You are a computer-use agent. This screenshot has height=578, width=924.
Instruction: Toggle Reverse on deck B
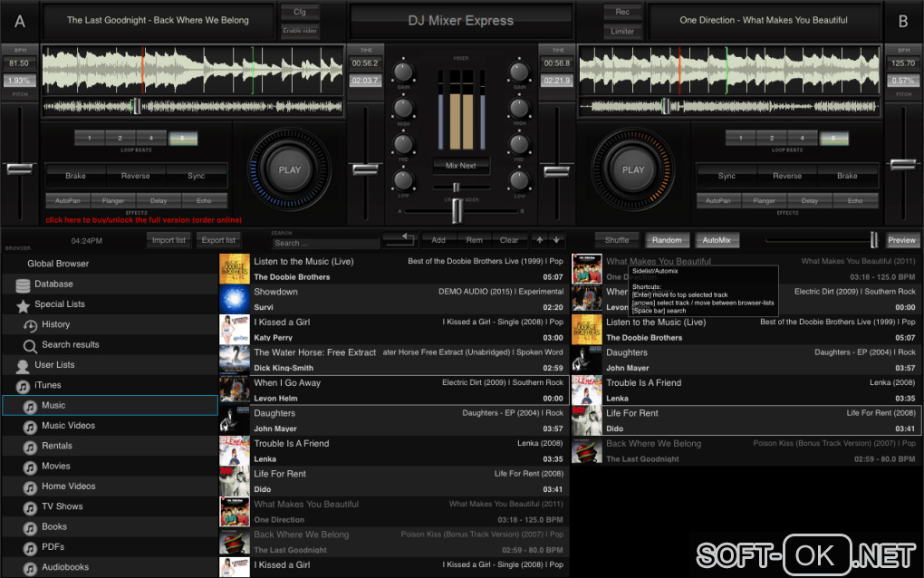(x=787, y=176)
